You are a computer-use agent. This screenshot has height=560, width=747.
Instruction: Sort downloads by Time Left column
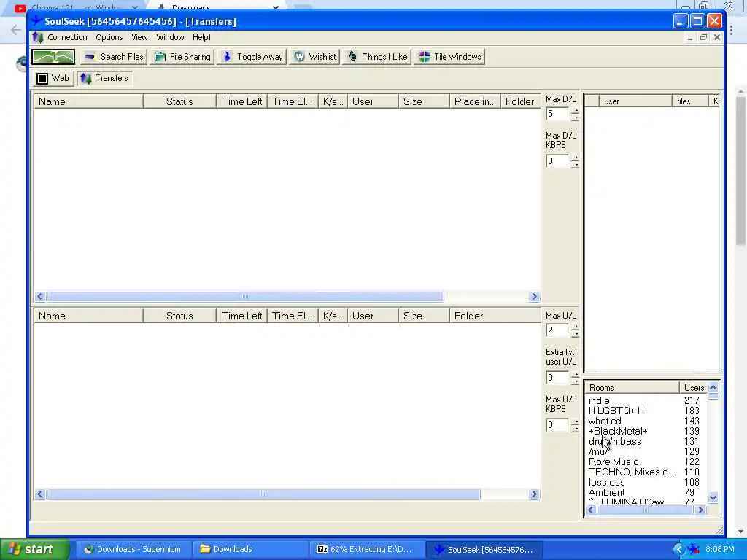click(241, 101)
